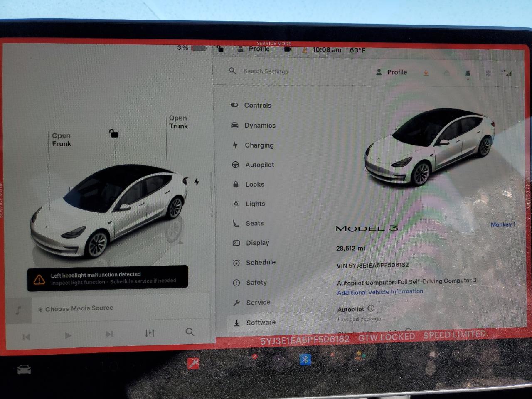Tap Open Trunk on the vehicle view
This screenshot has width=532, height=399.
[178, 122]
